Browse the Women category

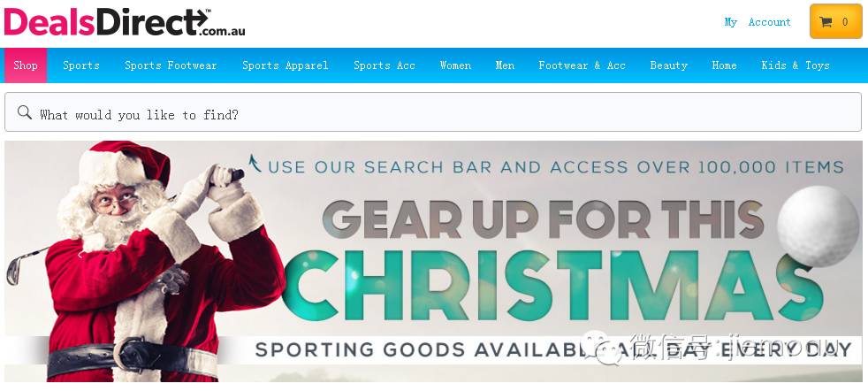455,65
